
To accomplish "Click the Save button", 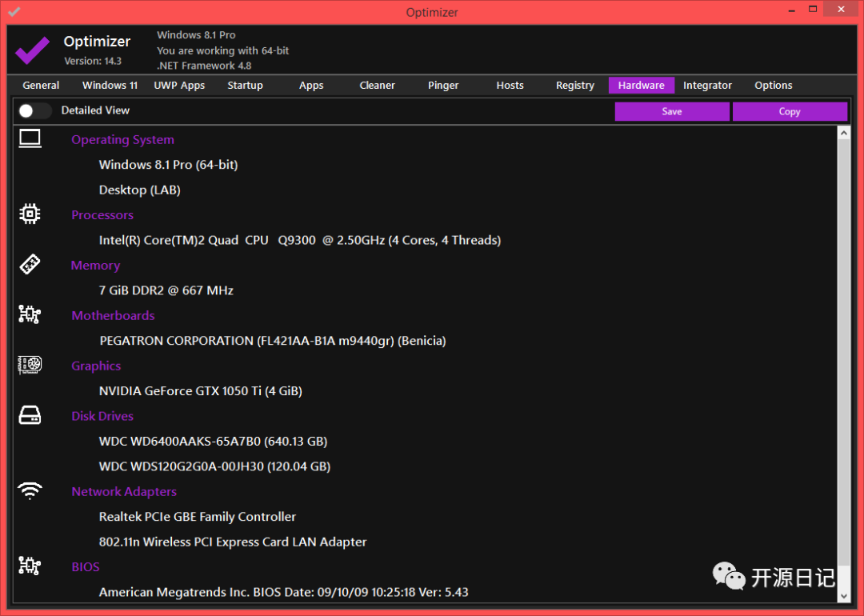I will (672, 111).
